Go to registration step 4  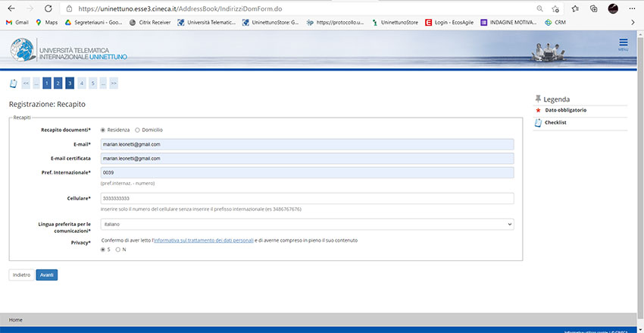coord(81,83)
